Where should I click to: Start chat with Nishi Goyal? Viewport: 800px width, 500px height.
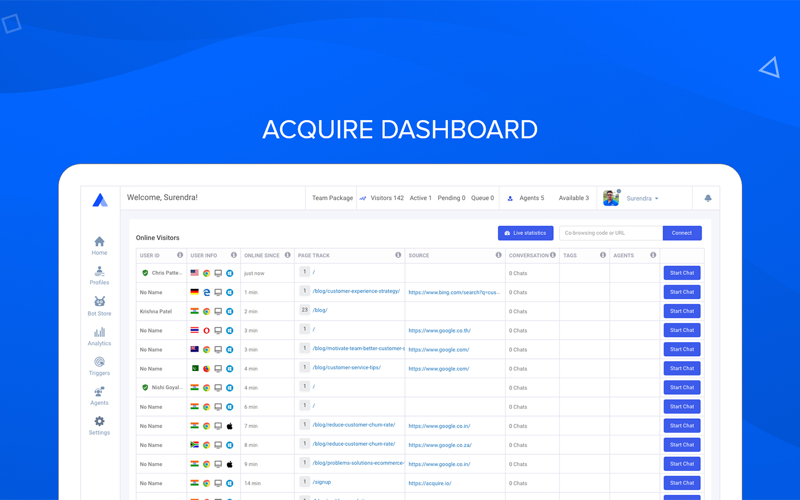point(682,388)
